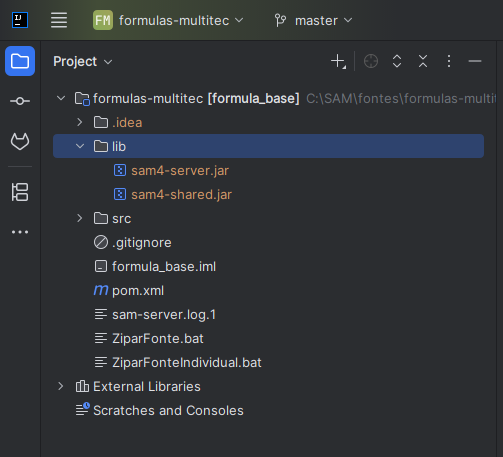503x457 pixels.
Task: Open the Project view selector dropdown
Action: coord(83,61)
